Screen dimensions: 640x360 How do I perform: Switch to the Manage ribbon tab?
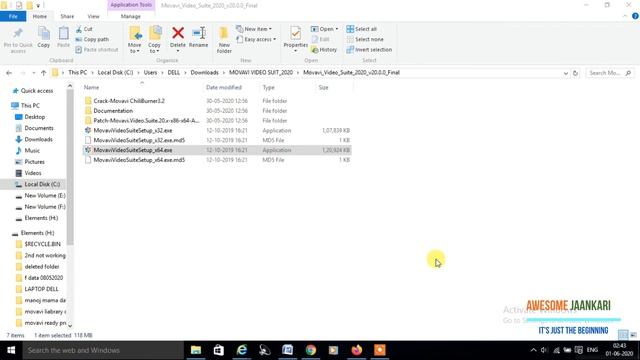pos(131,16)
